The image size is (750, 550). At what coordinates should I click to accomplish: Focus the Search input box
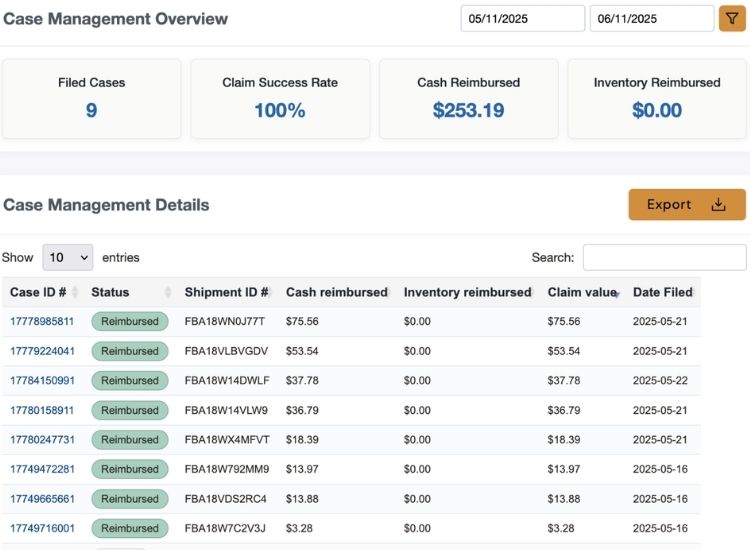[x=664, y=257]
